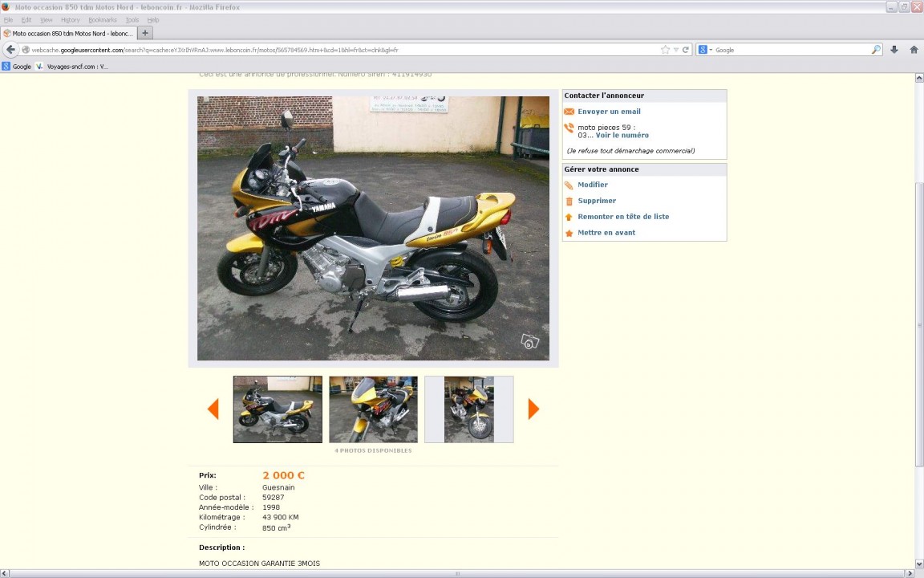The height and width of the screenshot is (578, 924).
Task: Open the Bookmarks menu
Action: 102,20
